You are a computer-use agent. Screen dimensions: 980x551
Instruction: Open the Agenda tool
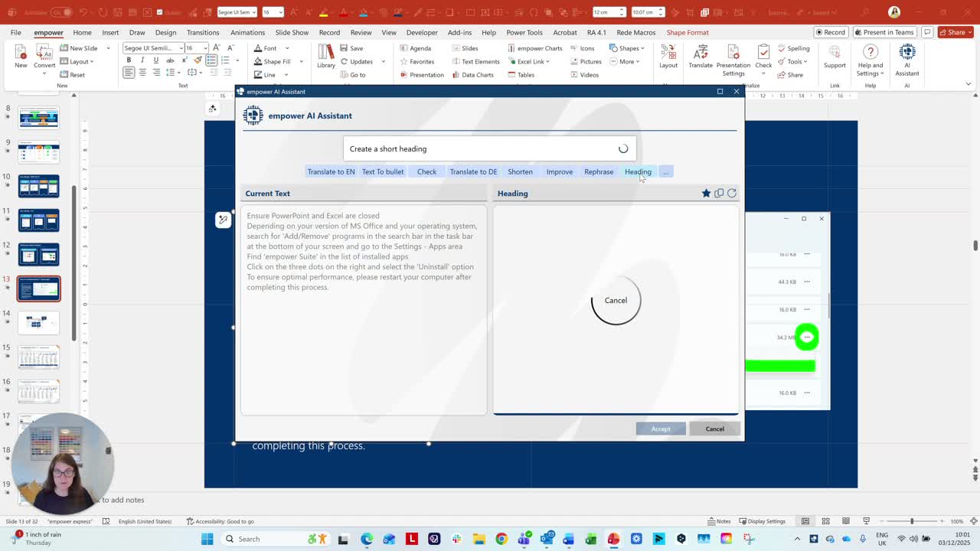coord(414,48)
